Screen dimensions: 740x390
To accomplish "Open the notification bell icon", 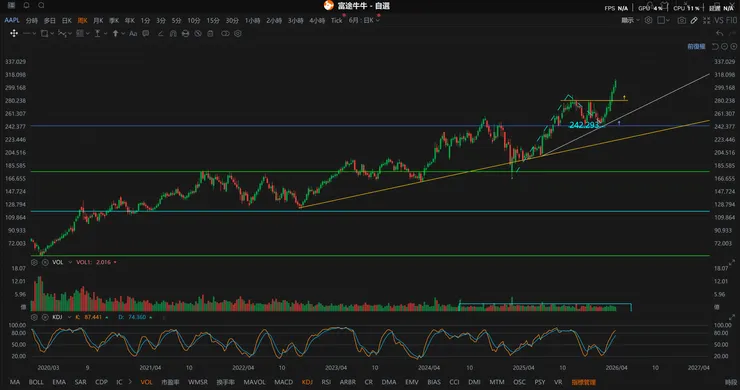I will tap(26, 5).
